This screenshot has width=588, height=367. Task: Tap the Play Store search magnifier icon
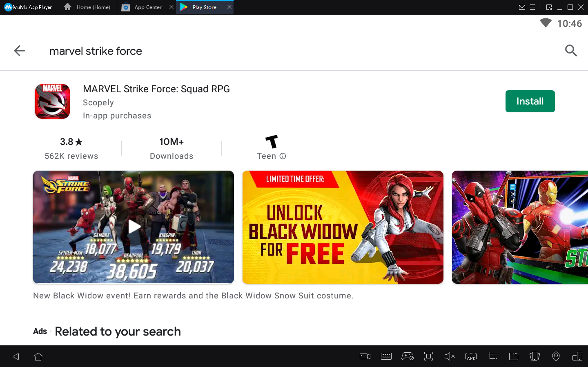click(571, 51)
